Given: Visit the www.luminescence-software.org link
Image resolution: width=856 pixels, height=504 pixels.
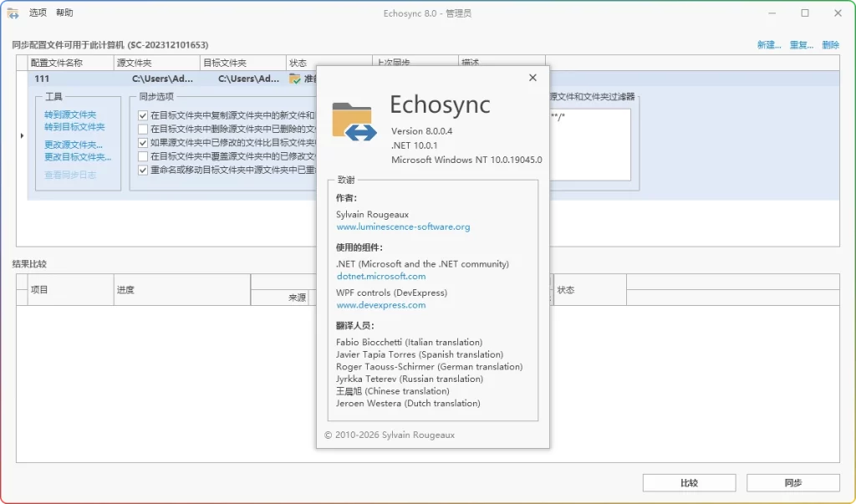Looking at the screenshot, I should (x=402, y=227).
